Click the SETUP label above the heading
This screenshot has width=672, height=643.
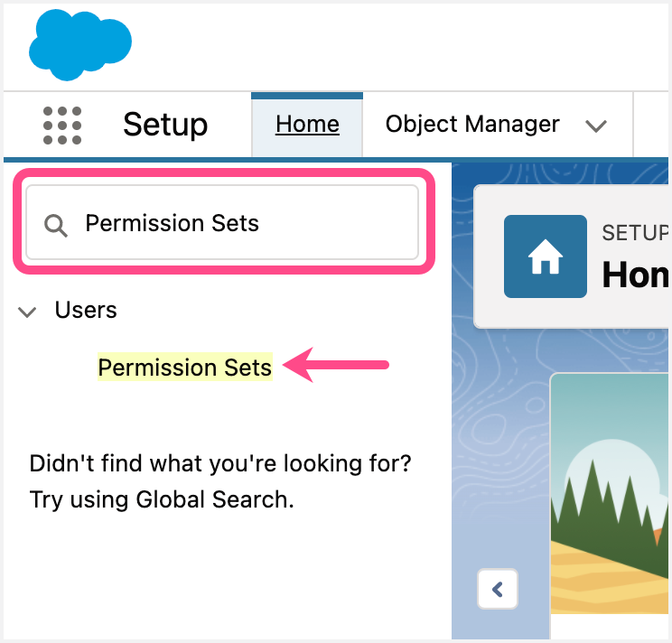(x=634, y=233)
